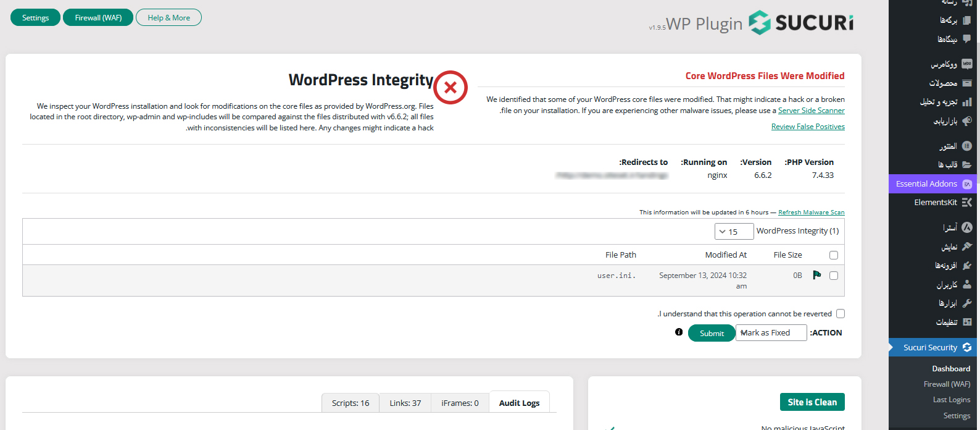
Task: Click the Refresh Malware Scan link
Action: 812,212
